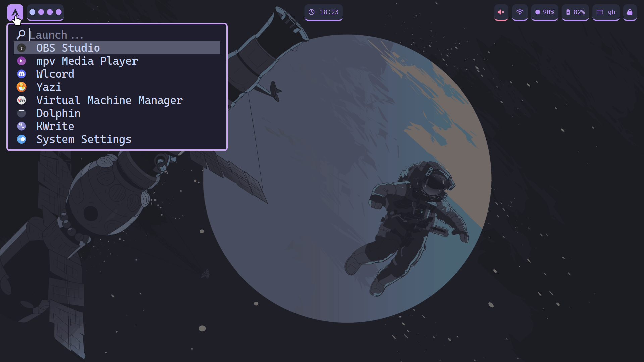Toggle the muted volume indicator
The image size is (644, 362).
(501, 12)
